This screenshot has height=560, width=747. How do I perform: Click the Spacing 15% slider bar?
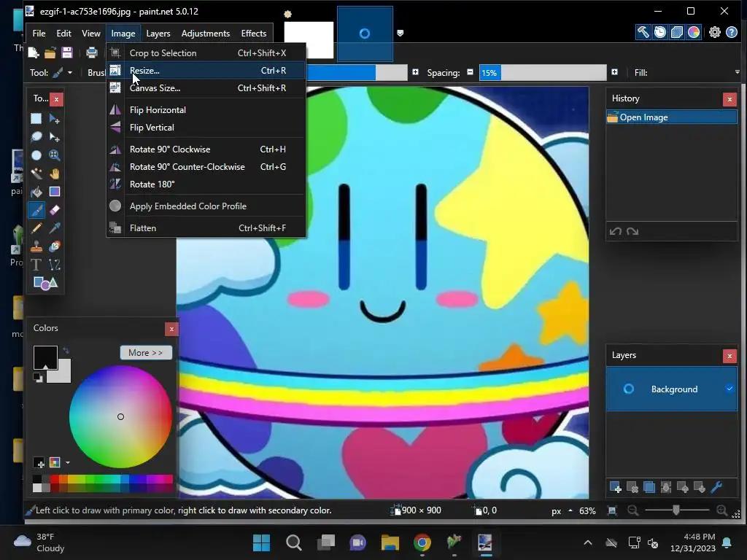[543, 72]
